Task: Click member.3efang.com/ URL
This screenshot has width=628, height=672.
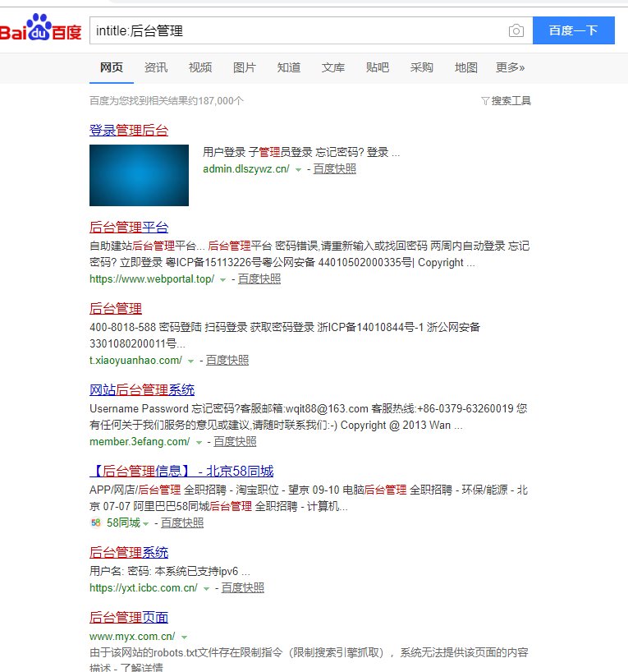Action: pyautogui.click(x=140, y=442)
